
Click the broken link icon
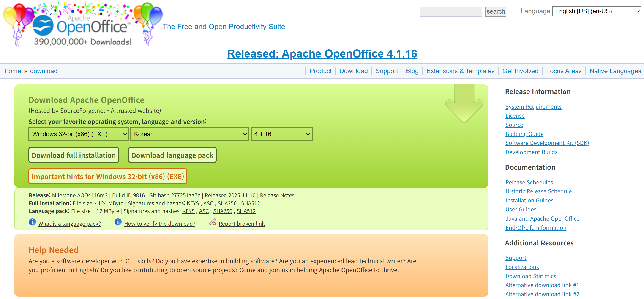point(213,222)
